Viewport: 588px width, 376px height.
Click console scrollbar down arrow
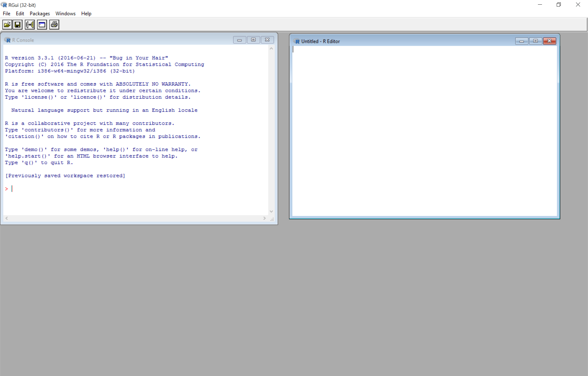[271, 211]
